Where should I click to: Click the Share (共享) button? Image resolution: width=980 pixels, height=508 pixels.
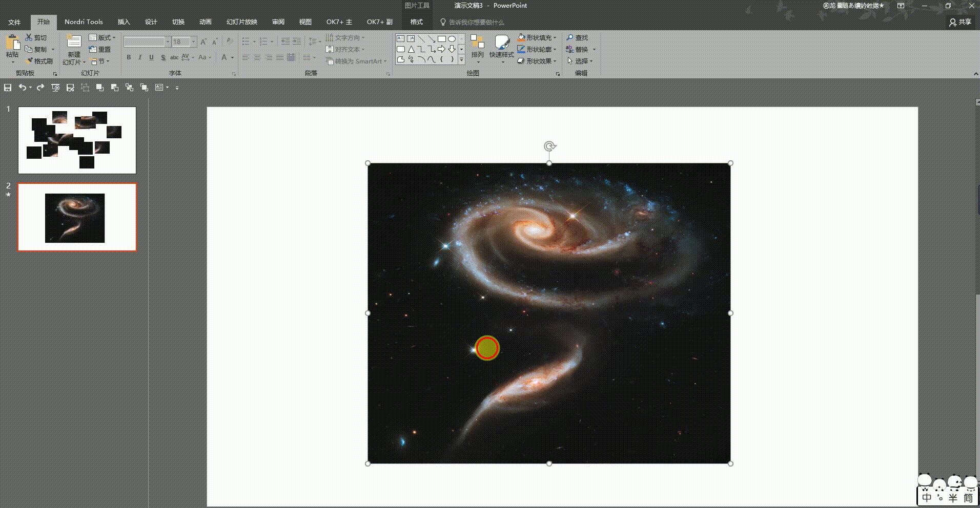(x=961, y=22)
